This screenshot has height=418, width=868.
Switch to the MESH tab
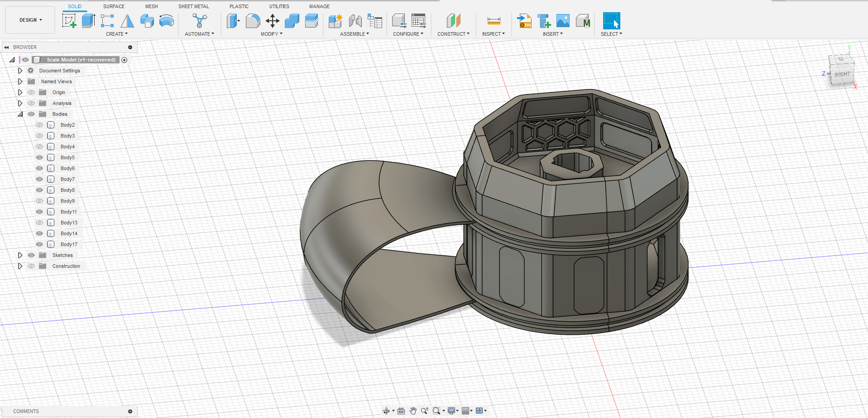coord(152,6)
